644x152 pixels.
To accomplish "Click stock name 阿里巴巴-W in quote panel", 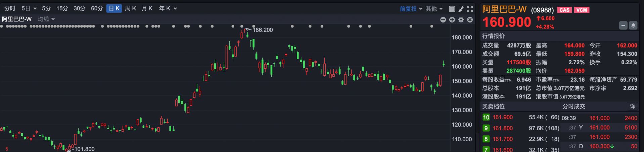I will click(x=504, y=9).
